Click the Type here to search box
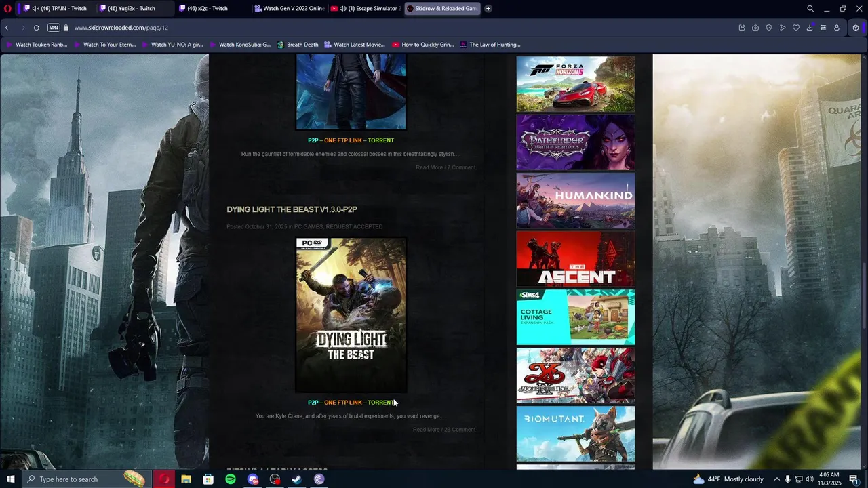This screenshot has width=868, height=488. (x=87, y=479)
